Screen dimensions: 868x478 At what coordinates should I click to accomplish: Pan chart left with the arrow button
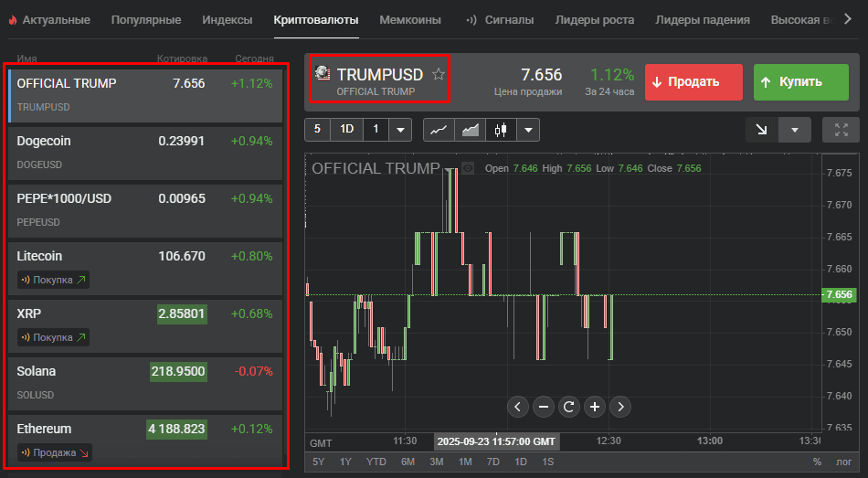517,407
